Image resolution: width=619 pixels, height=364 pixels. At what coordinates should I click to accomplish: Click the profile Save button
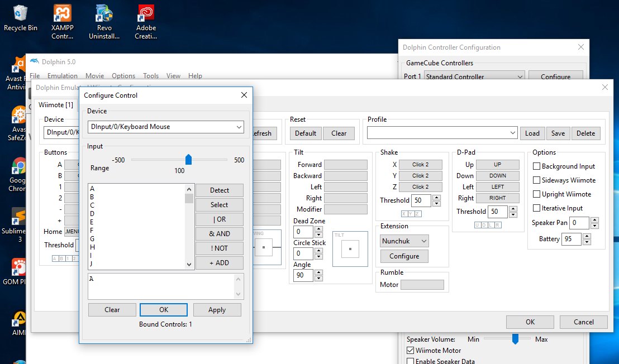click(558, 133)
